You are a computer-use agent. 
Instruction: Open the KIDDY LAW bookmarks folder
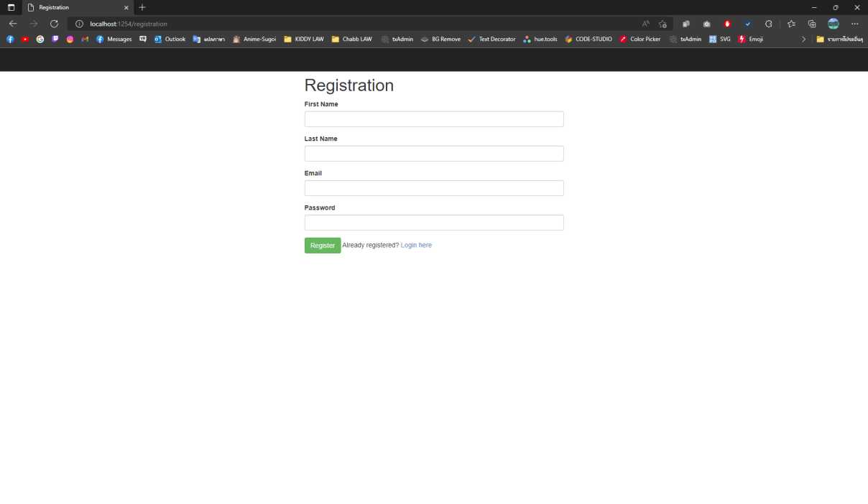coord(303,39)
